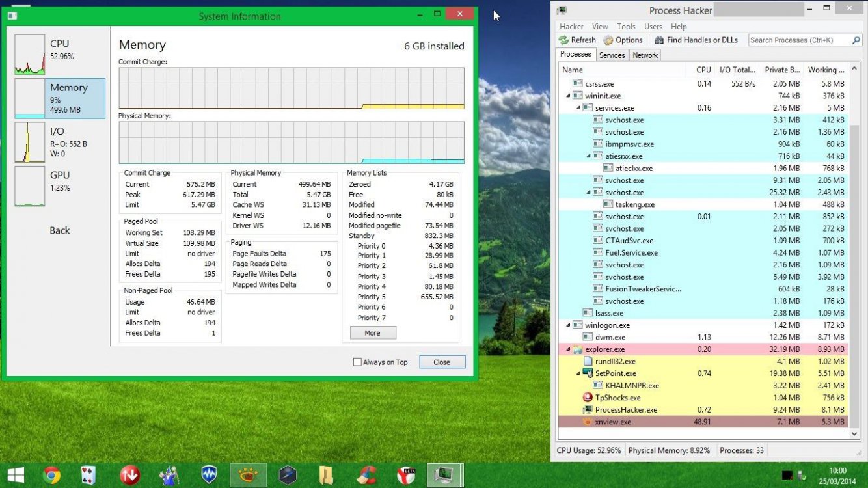Click the More button under Memory Lists
The height and width of the screenshot is (488, 868).
click(x=372, y=332)
